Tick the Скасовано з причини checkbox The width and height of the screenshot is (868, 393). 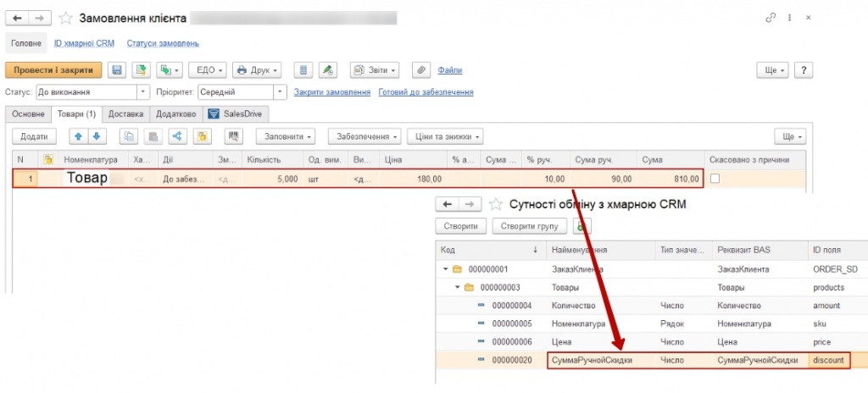click(715, 179)
